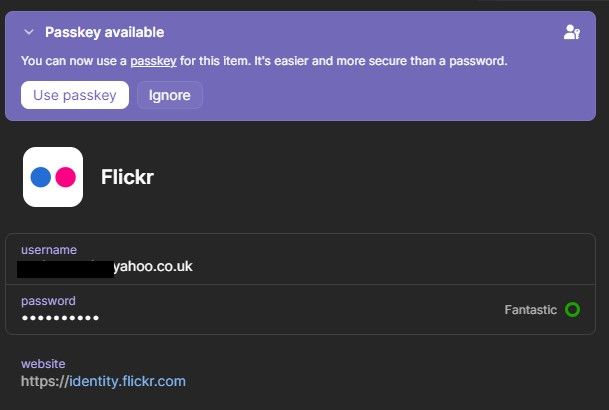Click the password field label
This screenshot has height=410, width=609.
(48, 300)
